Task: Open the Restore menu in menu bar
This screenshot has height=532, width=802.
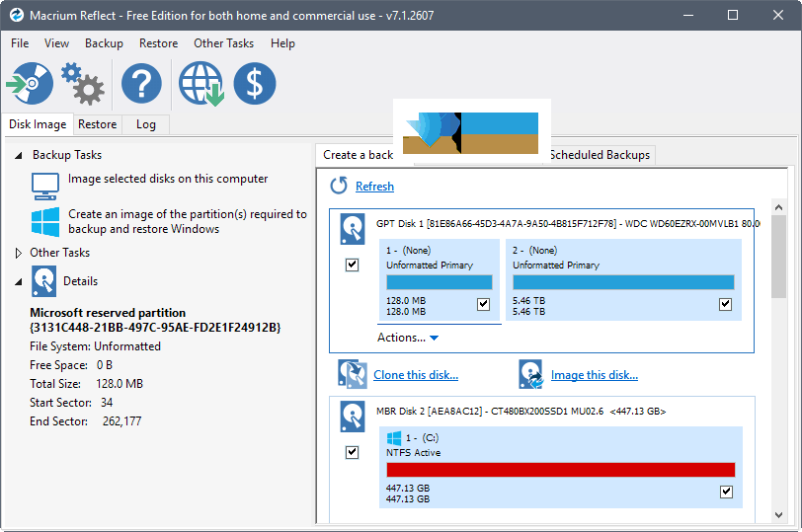Action: coord(159,43)
